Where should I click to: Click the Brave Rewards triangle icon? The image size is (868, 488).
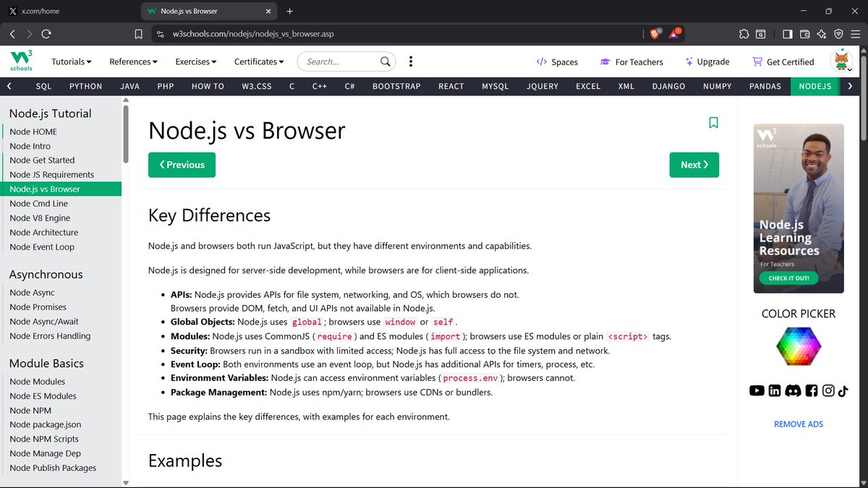point(675,33)
